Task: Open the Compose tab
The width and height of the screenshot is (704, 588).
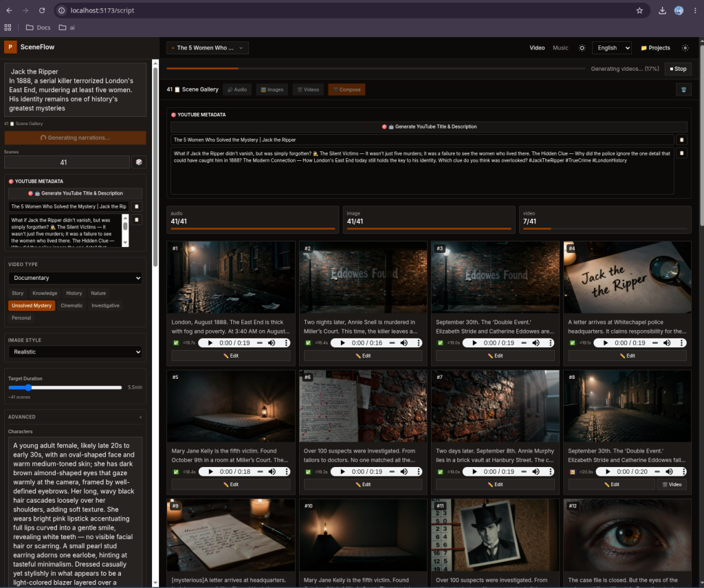Action: click(x=346, y=89)
